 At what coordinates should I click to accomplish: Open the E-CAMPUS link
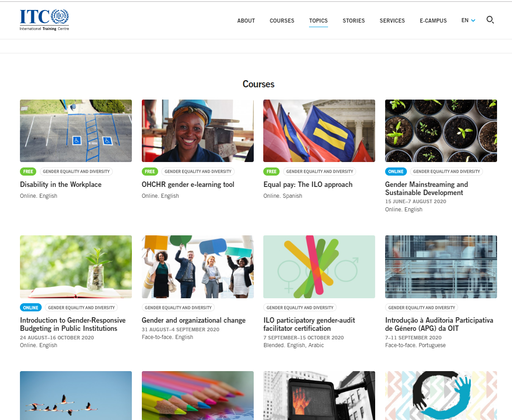click(x=433, y=21)
